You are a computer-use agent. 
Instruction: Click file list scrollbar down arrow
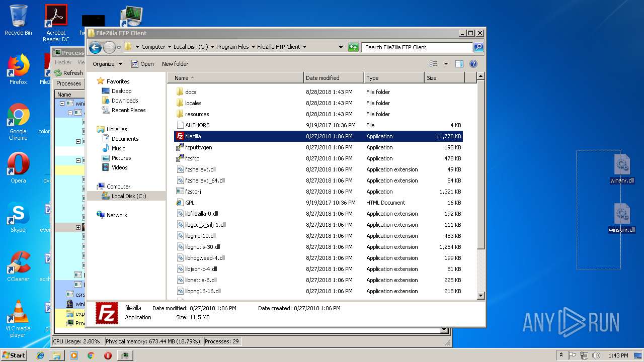[x=480, y=296]
